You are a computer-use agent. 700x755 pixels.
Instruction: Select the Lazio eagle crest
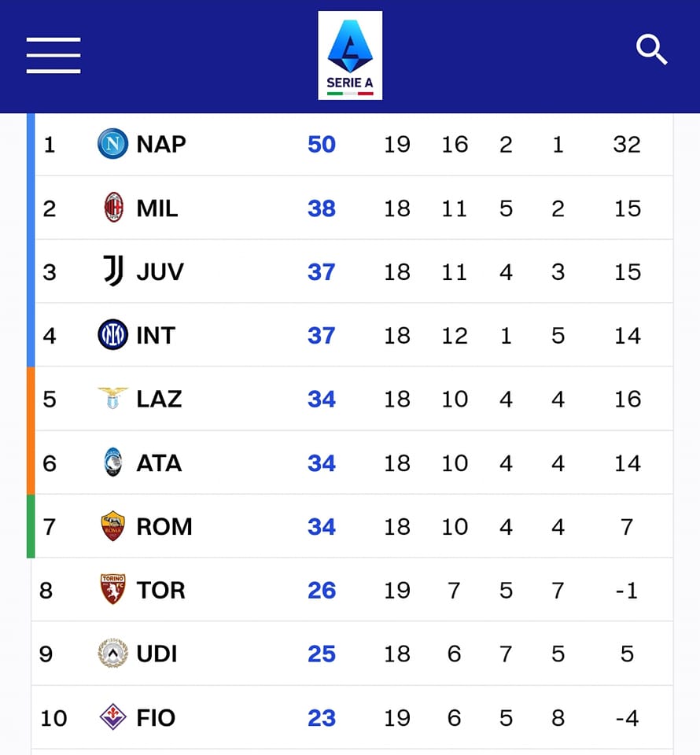(112, 398)
